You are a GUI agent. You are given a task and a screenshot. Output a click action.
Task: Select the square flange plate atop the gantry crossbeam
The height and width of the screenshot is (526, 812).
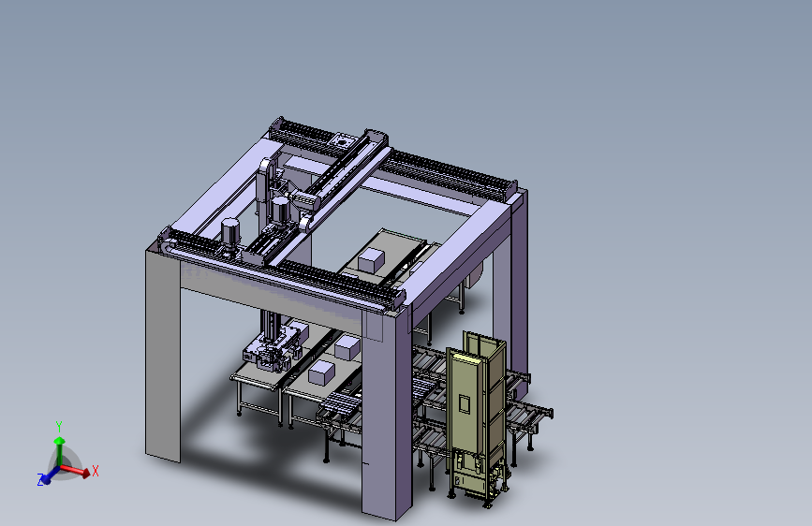(342, 139)
